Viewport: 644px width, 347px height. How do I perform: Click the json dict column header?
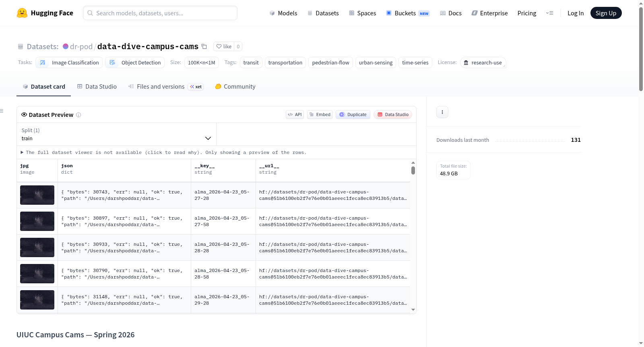(x=124, y=170)
